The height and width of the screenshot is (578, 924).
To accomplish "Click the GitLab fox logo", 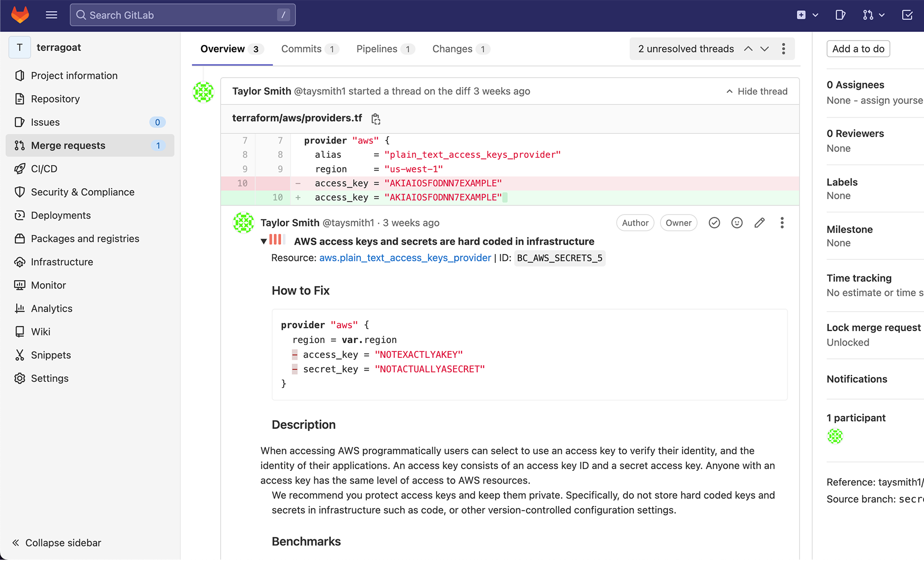I will pos(20,15).
